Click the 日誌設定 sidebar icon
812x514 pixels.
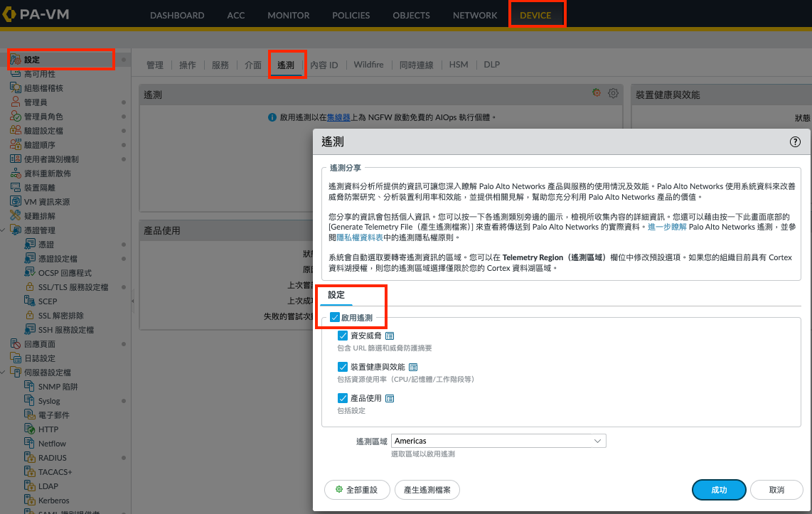[x=16, y=358]
